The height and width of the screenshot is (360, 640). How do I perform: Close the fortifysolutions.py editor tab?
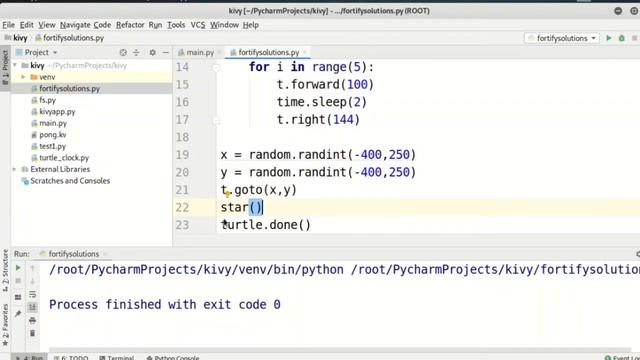304,52
